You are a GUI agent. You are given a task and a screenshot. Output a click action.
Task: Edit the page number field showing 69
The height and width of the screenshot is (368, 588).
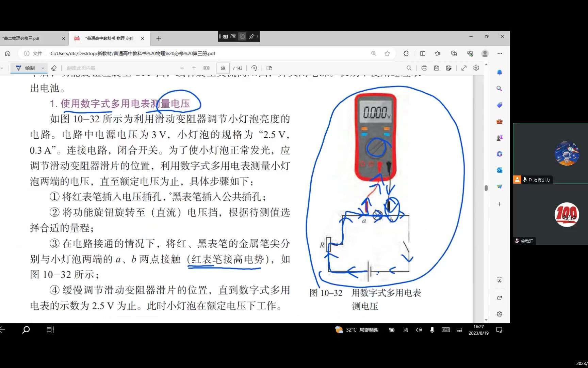[223, 68]
